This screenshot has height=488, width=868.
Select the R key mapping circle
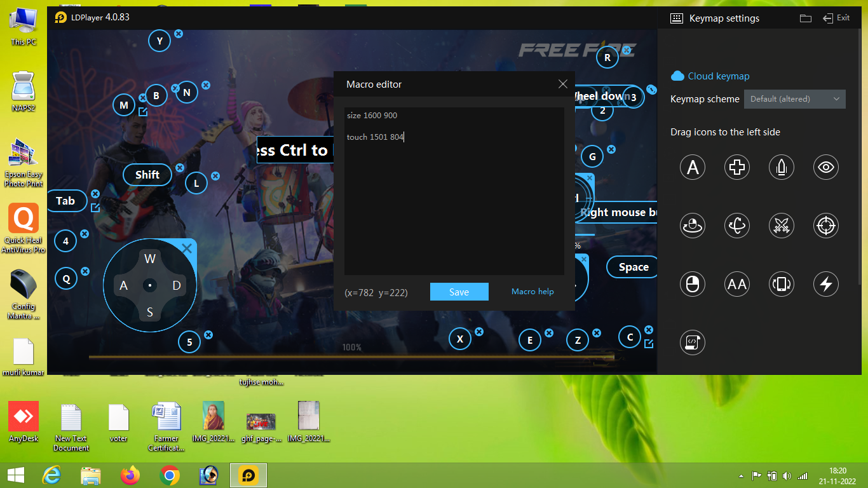point(607,58)
